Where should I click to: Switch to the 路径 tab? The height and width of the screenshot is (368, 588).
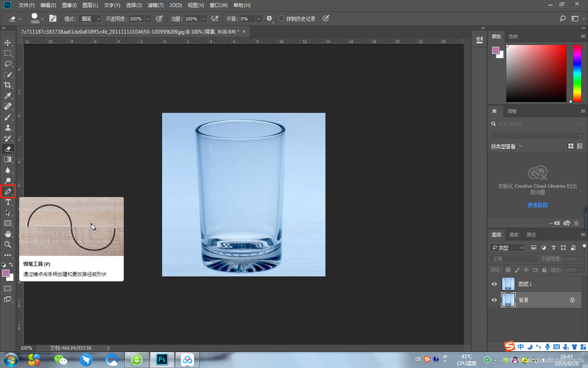coord(531,235)
